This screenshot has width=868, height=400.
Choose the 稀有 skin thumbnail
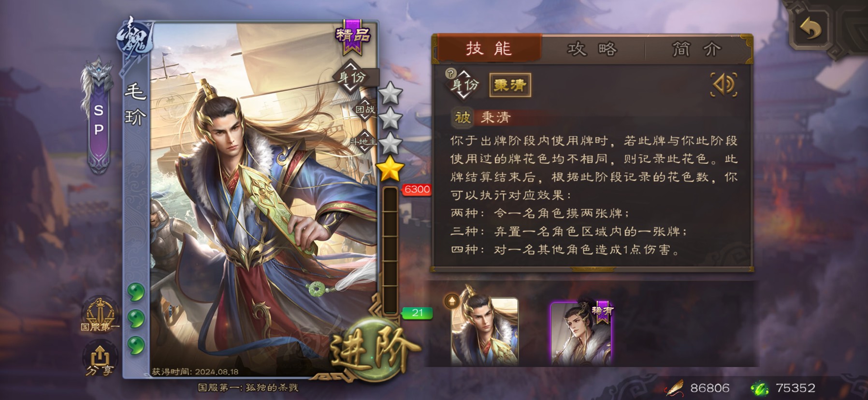581,333
